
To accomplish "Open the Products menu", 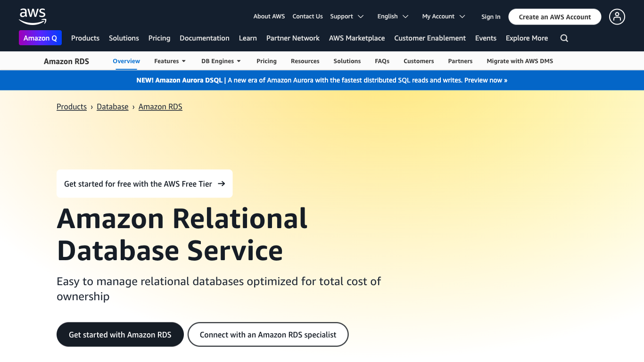I will [85, 38].
